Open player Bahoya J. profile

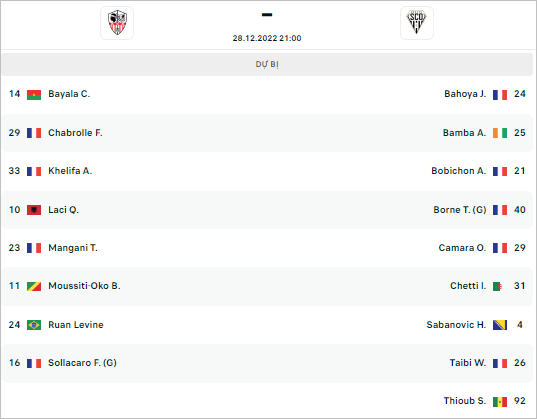[465, 94]
